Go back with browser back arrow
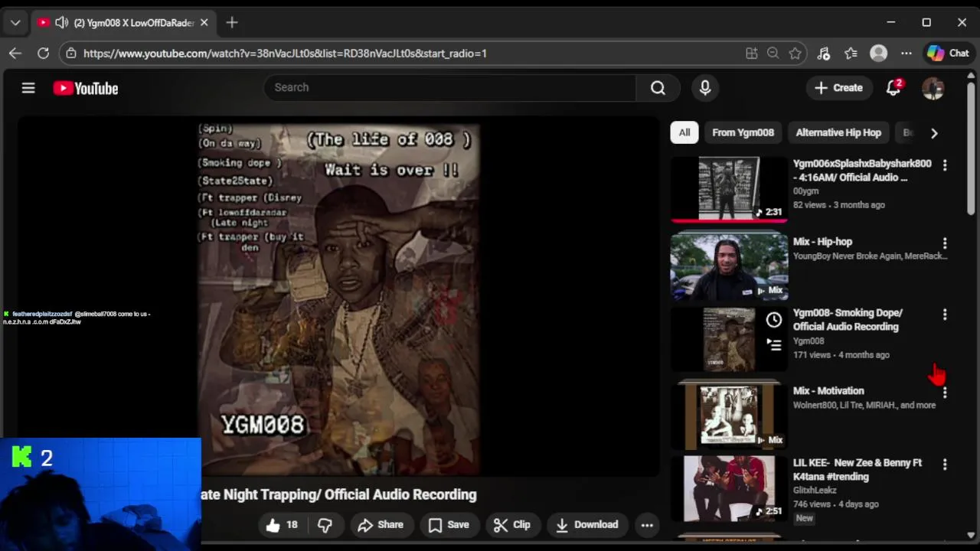980x551 pixels. pos(15,54)
